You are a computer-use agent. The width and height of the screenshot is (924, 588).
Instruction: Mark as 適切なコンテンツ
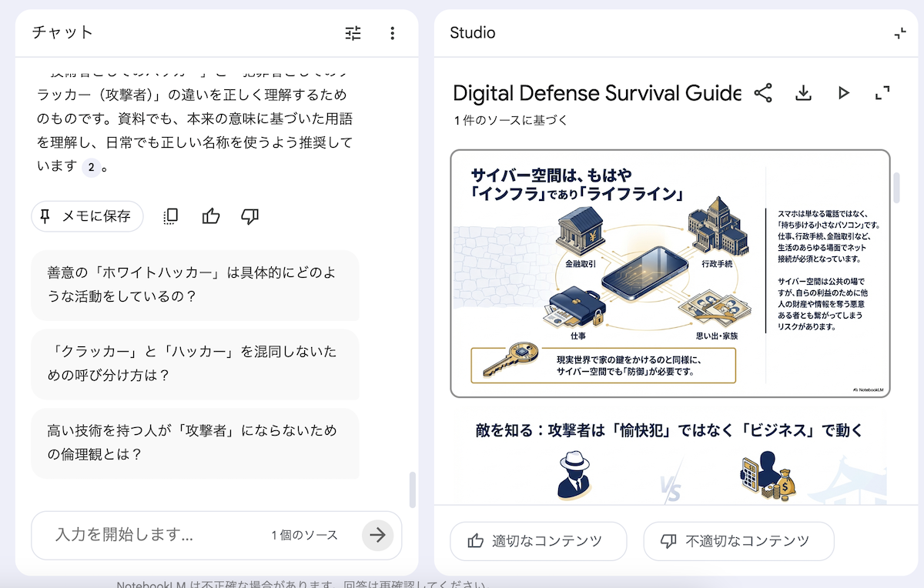pyautogui.click(x=537, y=541)
